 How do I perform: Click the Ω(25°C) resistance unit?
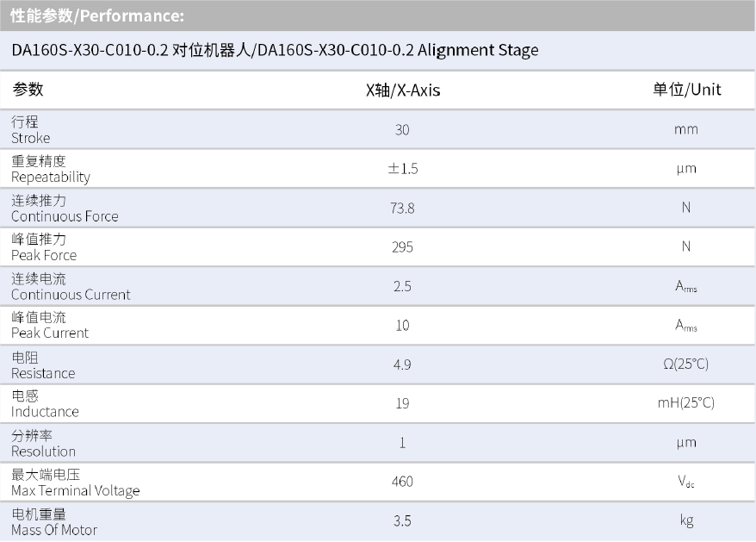pyautogui.click(x=686, y=364)
